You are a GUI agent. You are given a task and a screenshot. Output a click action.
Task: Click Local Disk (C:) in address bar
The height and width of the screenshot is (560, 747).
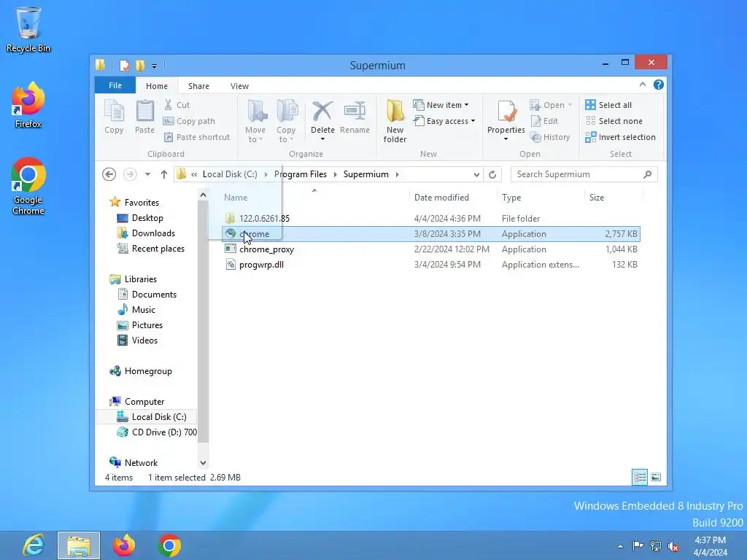click(230, 174)
